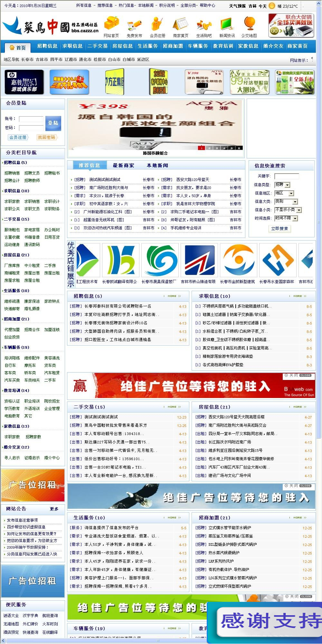322x644 pixels.
Task: Click the 关键字 search field
Action: (x=287, y=176)
